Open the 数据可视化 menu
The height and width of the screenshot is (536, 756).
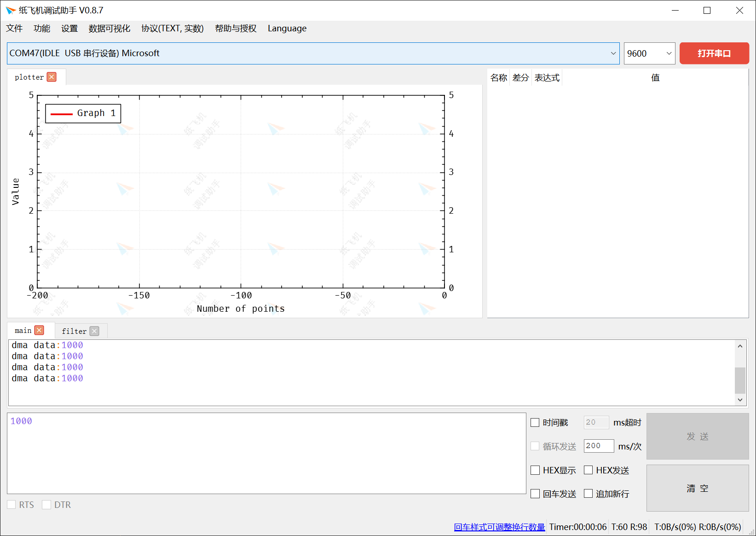[x=109, y=29]
